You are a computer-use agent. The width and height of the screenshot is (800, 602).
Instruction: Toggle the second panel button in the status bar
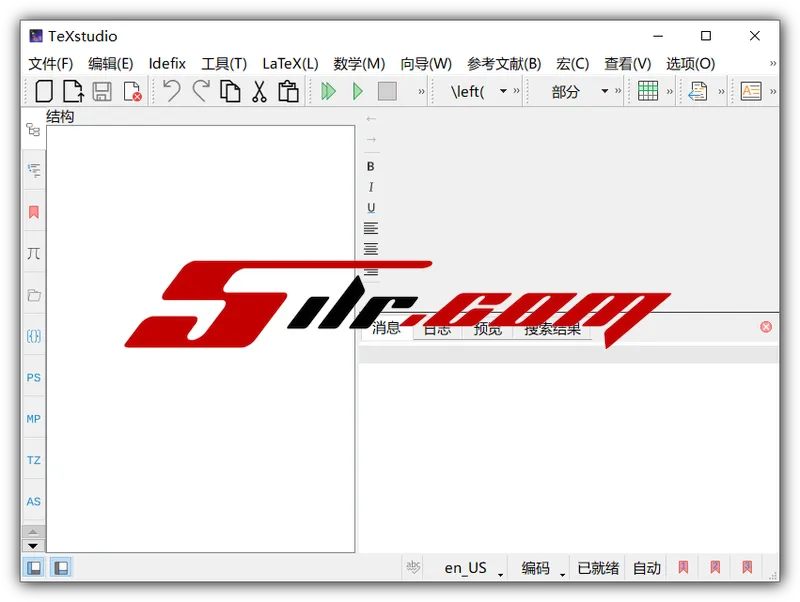61,567
